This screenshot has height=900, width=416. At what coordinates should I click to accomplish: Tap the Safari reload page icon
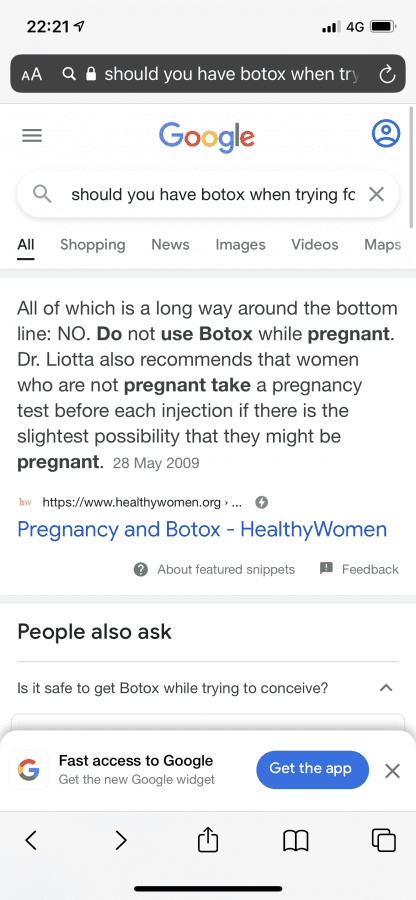coord(387,74)
